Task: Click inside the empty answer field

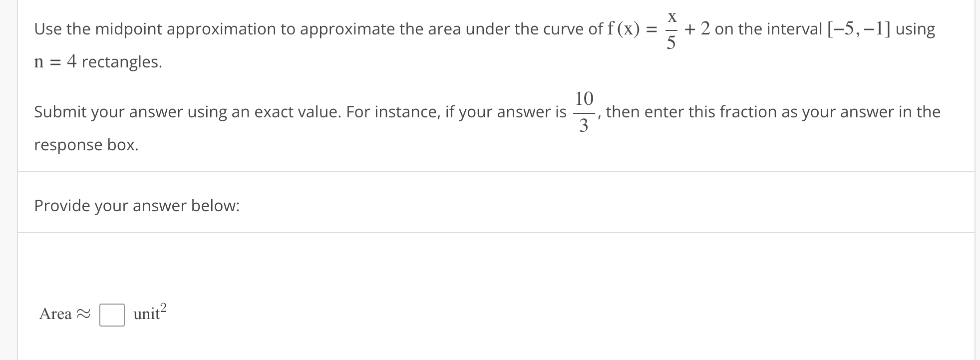Action: [112, 315]
